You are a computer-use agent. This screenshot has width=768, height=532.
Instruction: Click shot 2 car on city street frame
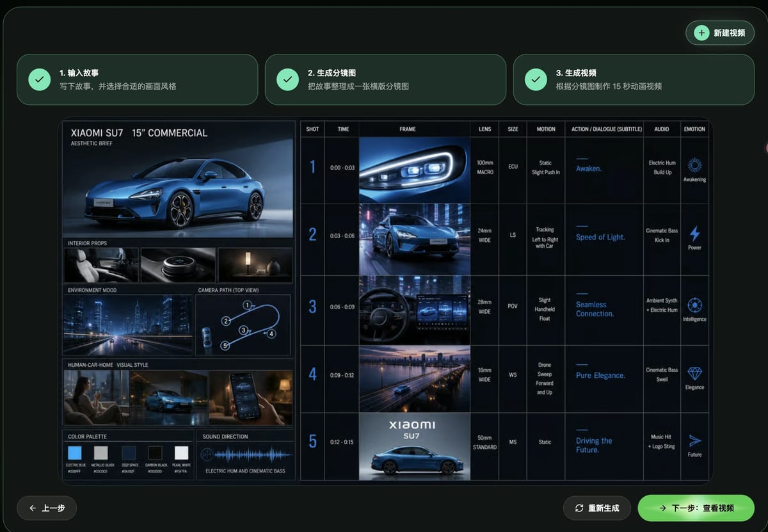414,239
